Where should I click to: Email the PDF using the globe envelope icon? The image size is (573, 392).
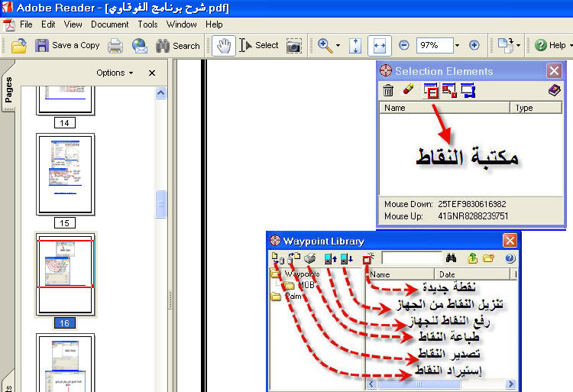140,46
